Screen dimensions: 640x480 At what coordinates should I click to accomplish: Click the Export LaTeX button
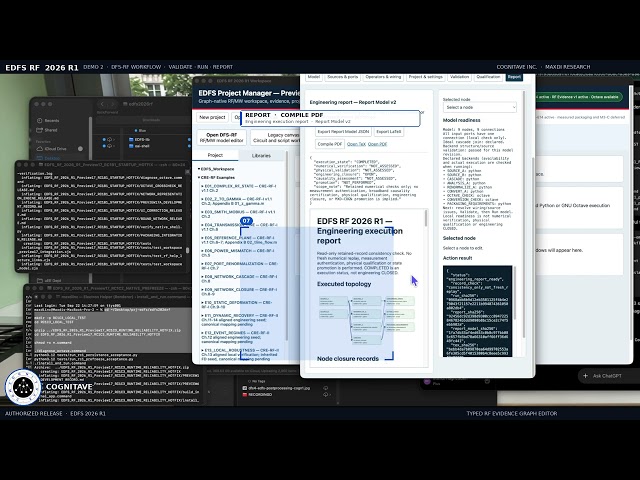[389, 132]
